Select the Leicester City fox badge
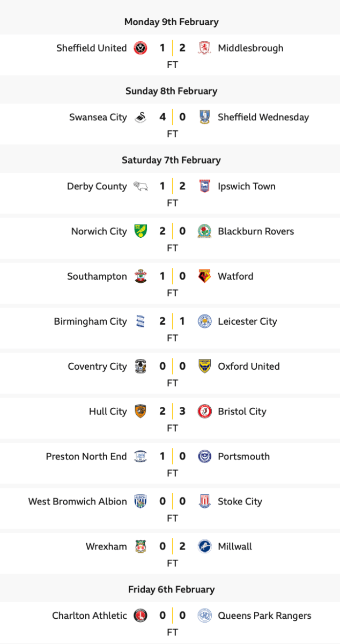Viewport: 340px width, 644px height. [204, 321]
